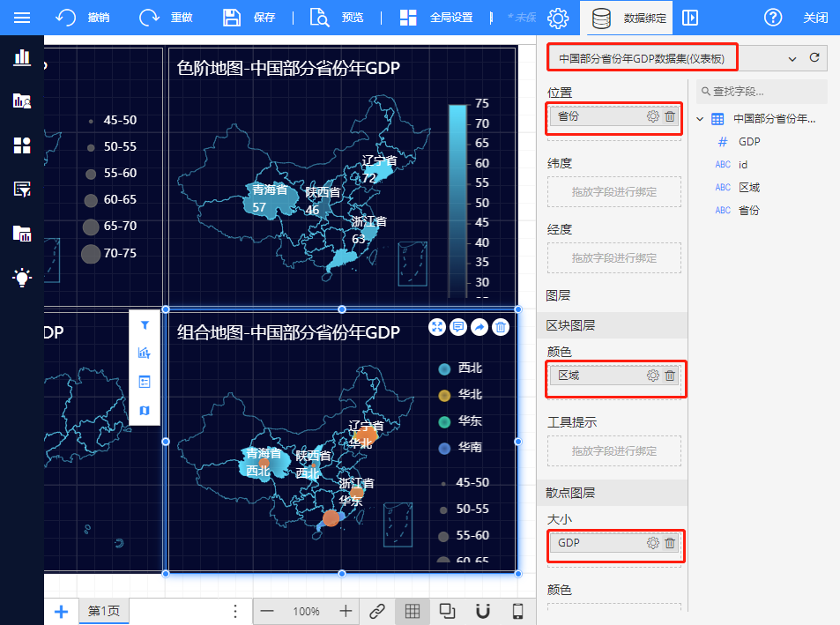Open 全局设置 global settings
This screenshot has height=625, width=840.
point(437,18)
